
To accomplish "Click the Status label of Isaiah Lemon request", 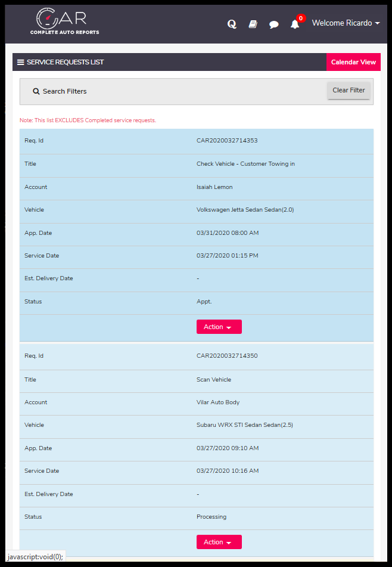I will click(33, 302).
